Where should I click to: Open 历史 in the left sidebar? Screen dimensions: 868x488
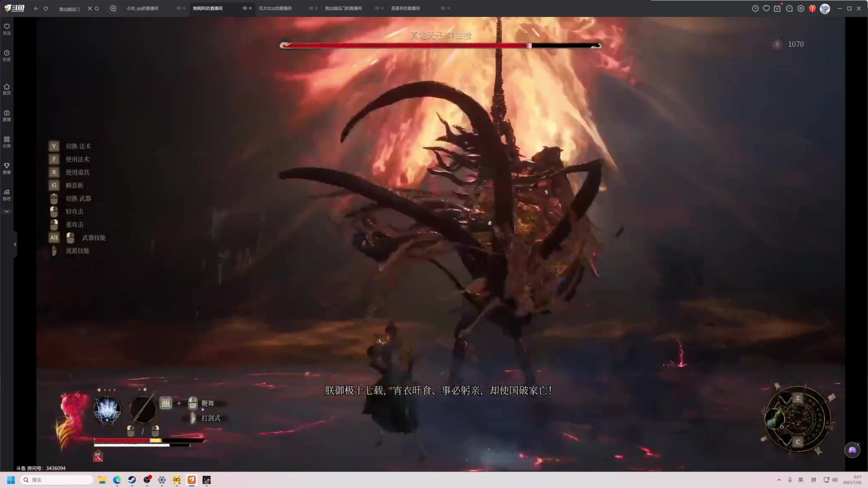pyautogui.click(x=7, y=56)
